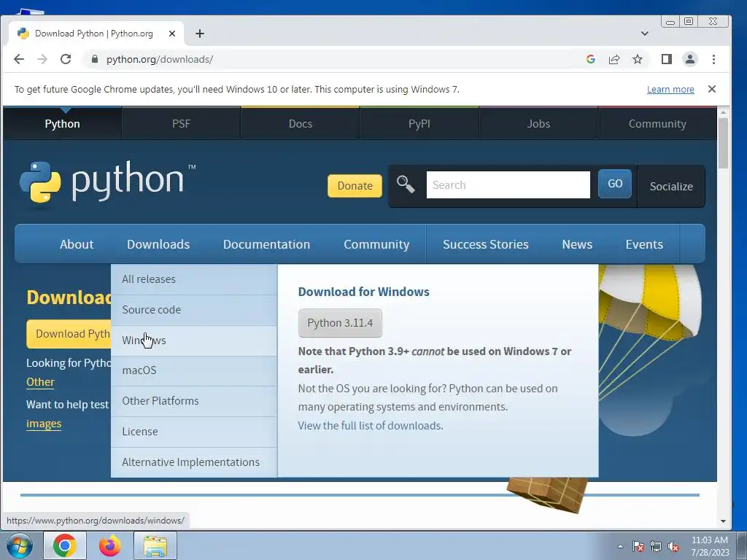Click the Google icon in address bar
The height and width of the screenshot is (560, 747).
click(x=591, y=59)
